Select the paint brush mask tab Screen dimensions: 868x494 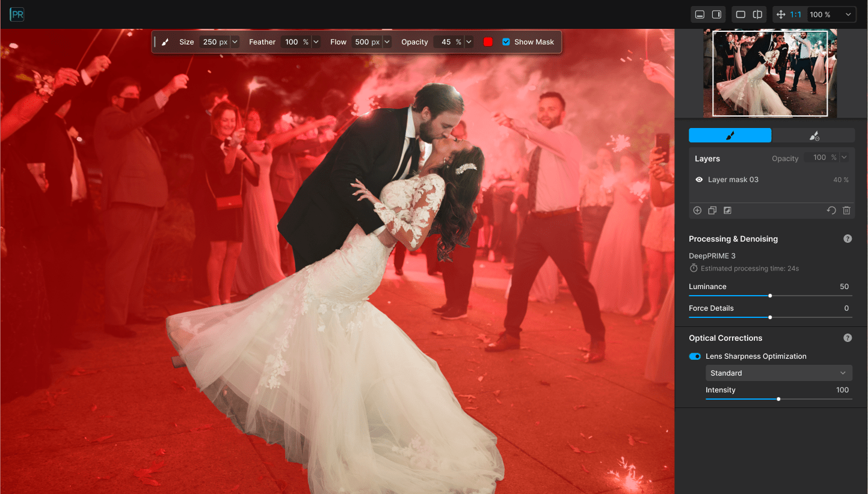click(x=730, y=135)
